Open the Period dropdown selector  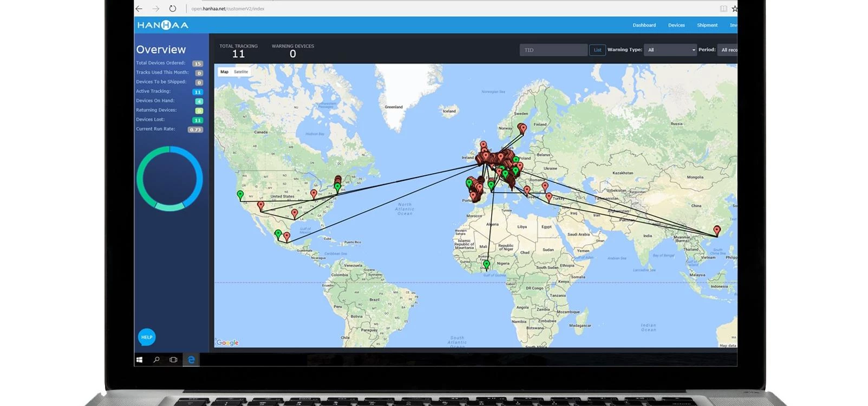click(728, 50)
